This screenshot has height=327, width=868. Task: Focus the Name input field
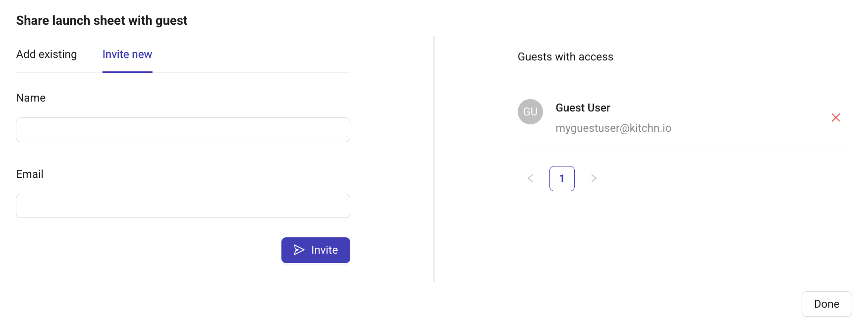tap(183, 130)
